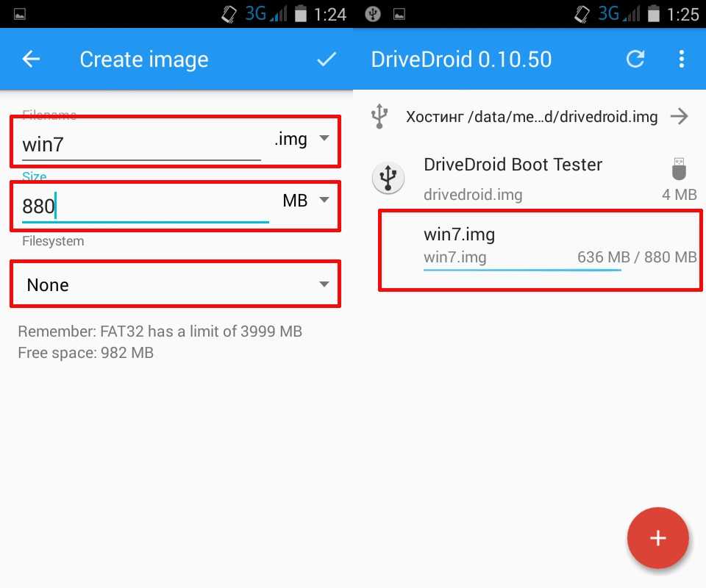Focus the Size field containing 880
Image resolution: width=706 pixels, height=588 pixels.
click(145, 206)
